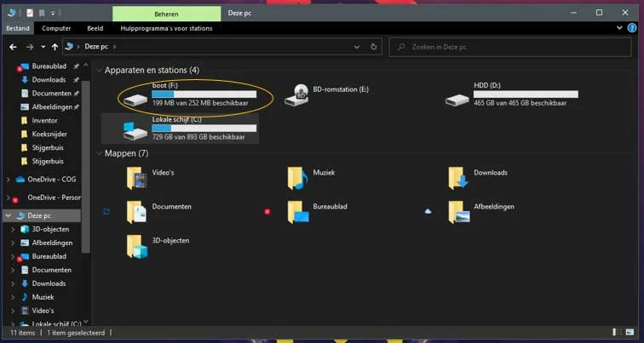Viewport: 644px width, 343px height.
Task: Click the Beheren contextual tab
Action: click(166, 14)
